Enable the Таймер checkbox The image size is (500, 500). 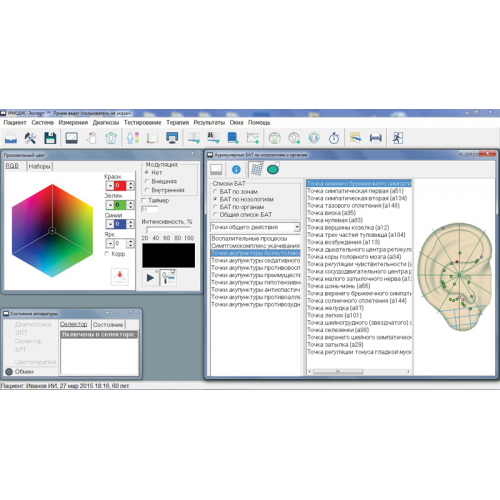[x=144, y=200]
